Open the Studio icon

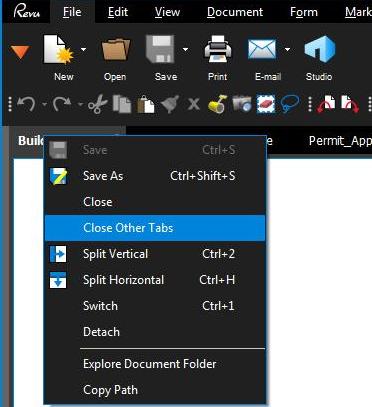[x=320, y=49]
